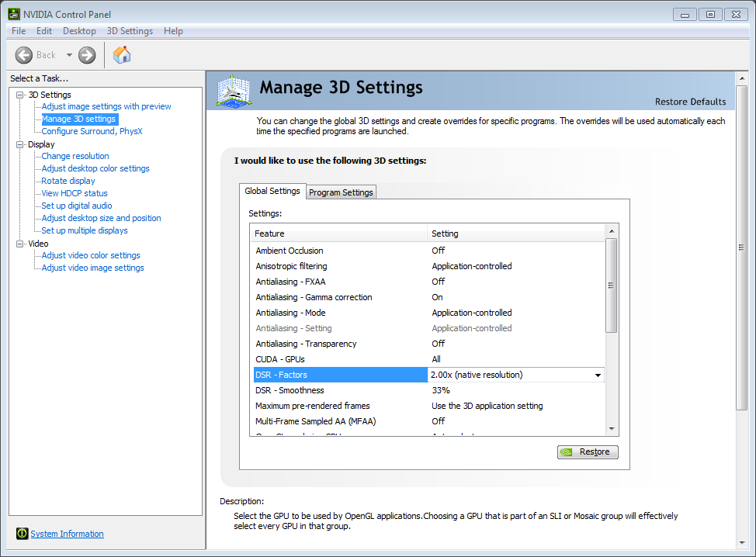
Task: Select the Ambient Occlusion row
Action: pyautogui.click(x=428, y=251)
